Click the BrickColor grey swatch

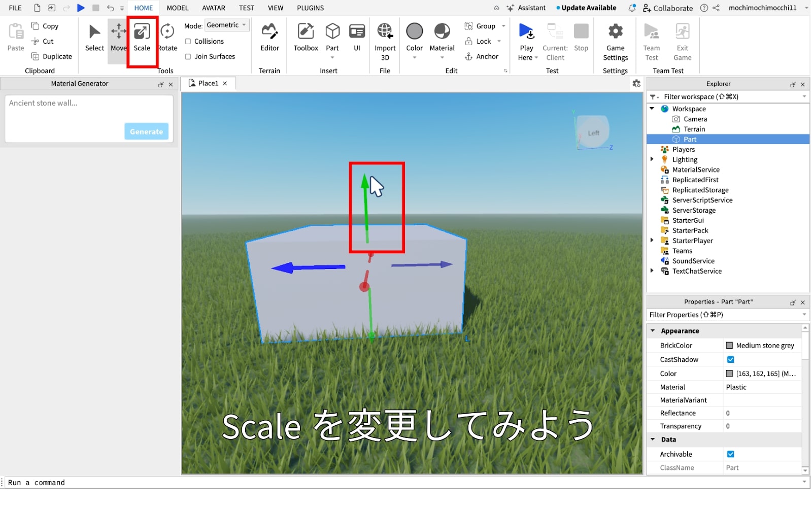[729, 346]
